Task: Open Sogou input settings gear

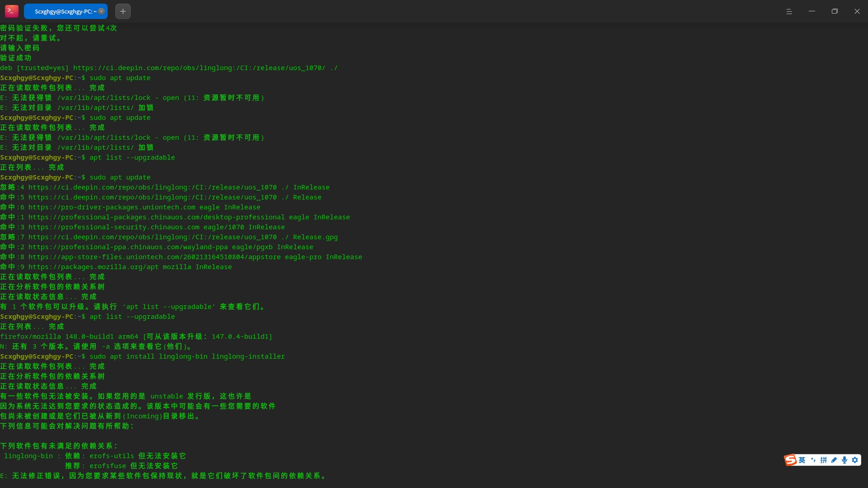Action: click(x=855, y=460)
